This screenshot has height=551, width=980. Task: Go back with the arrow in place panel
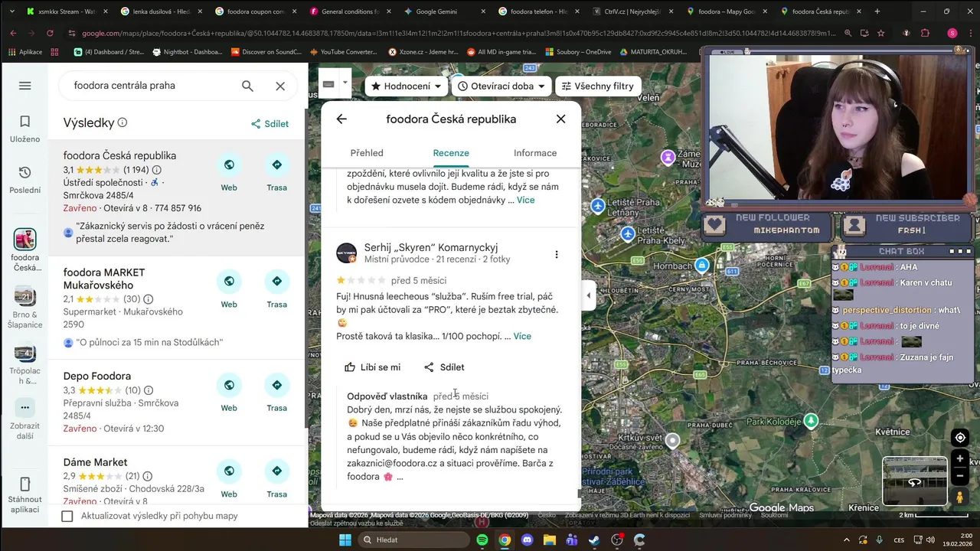pyautogui.click(x=341, y=119)
